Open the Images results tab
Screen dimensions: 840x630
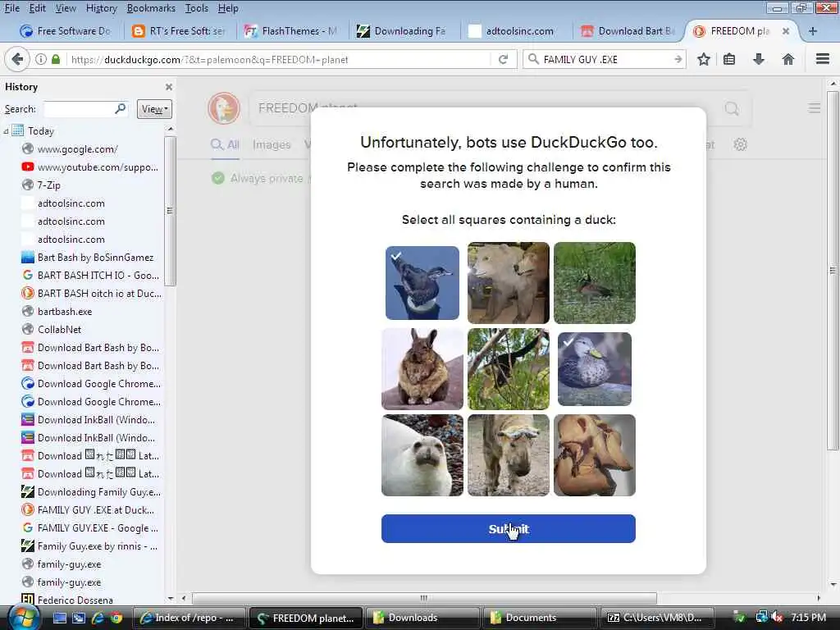[x=272, y=144]
